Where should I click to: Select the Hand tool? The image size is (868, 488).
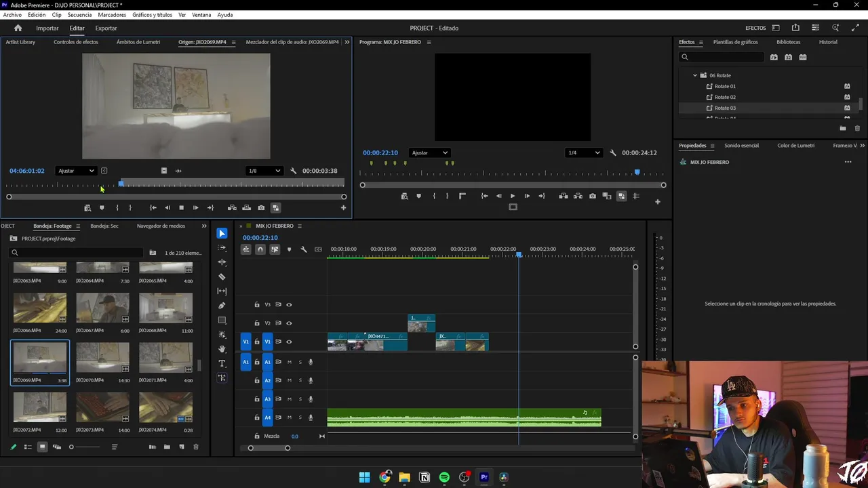(222, 349)
